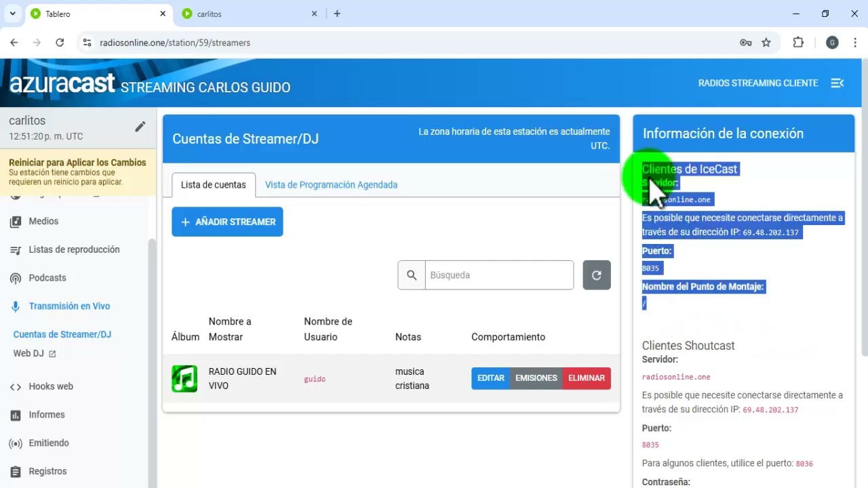Screen dimensions: 868x488
Task: Close the Tablero browser tab
Action: coord(163,14)
